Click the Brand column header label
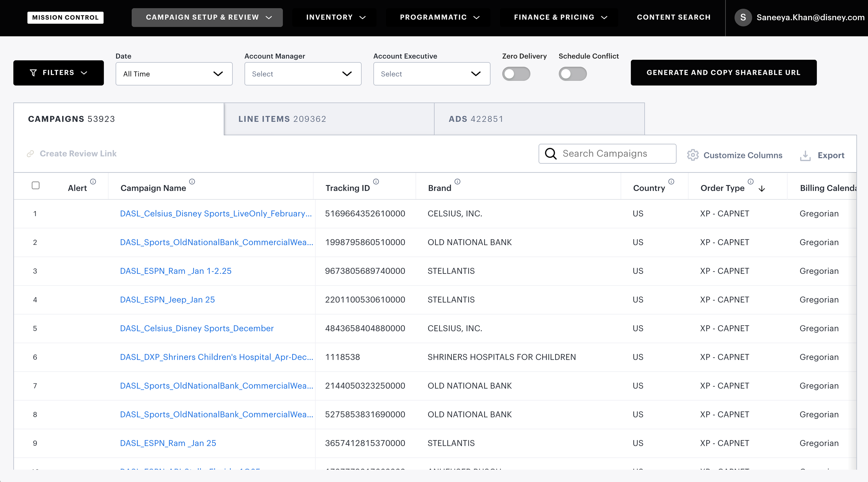 click(439, 188)
